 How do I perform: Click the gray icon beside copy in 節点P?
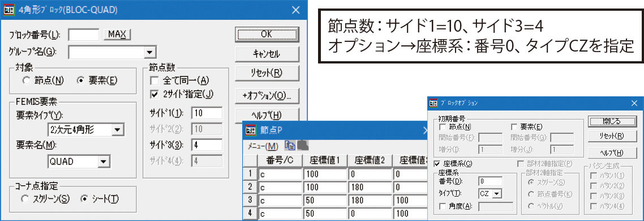(303, 145)
